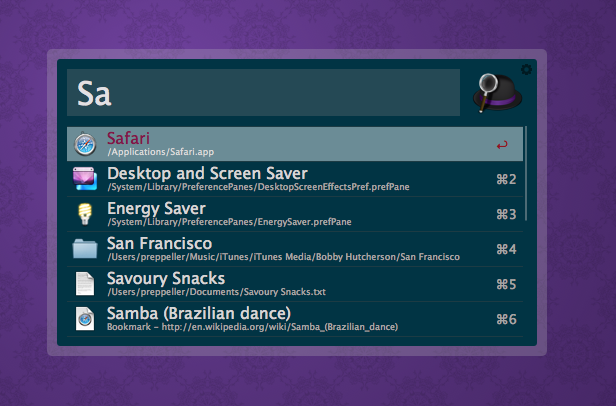Click the ⌘4 shortcut beside San Francisco
616x406 pixels.
[x=505, y=250]
